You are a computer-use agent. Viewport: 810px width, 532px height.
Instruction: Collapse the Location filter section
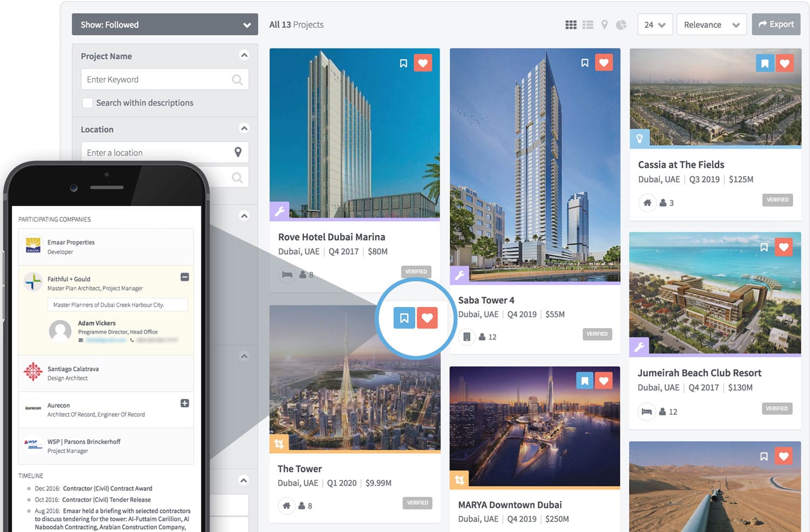pyautogui.click(x=244, y=128)
